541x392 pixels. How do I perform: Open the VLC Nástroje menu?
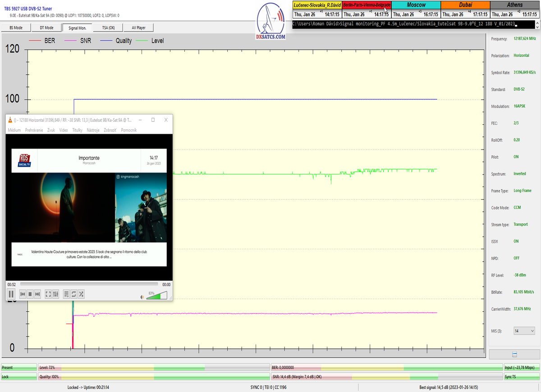(x=92, y=130)
